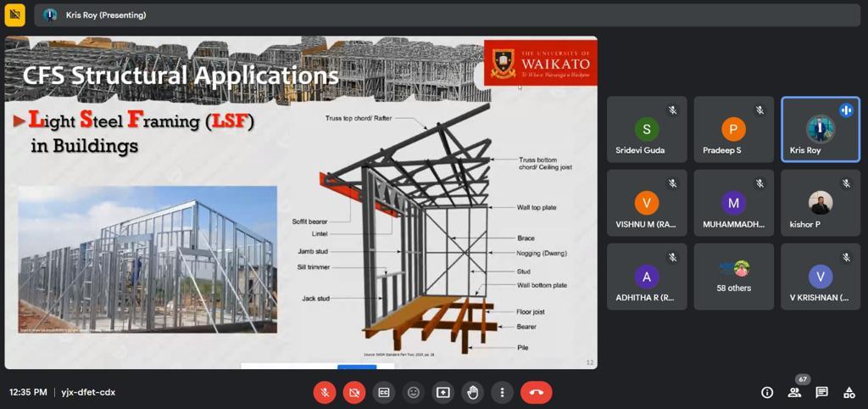This screenshot has width=868, height=409.
Task: Select kishor P participant tile
Action: coord(821,203)
